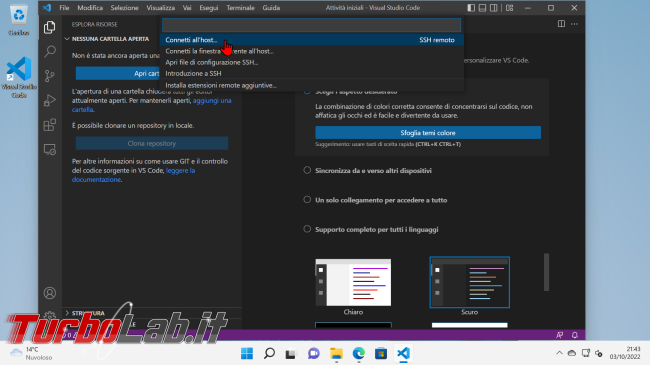The width and height of the screenshot is (650, 365).
Task: Click the feedback icon in status bar
Action: click(x=560, y=335)
